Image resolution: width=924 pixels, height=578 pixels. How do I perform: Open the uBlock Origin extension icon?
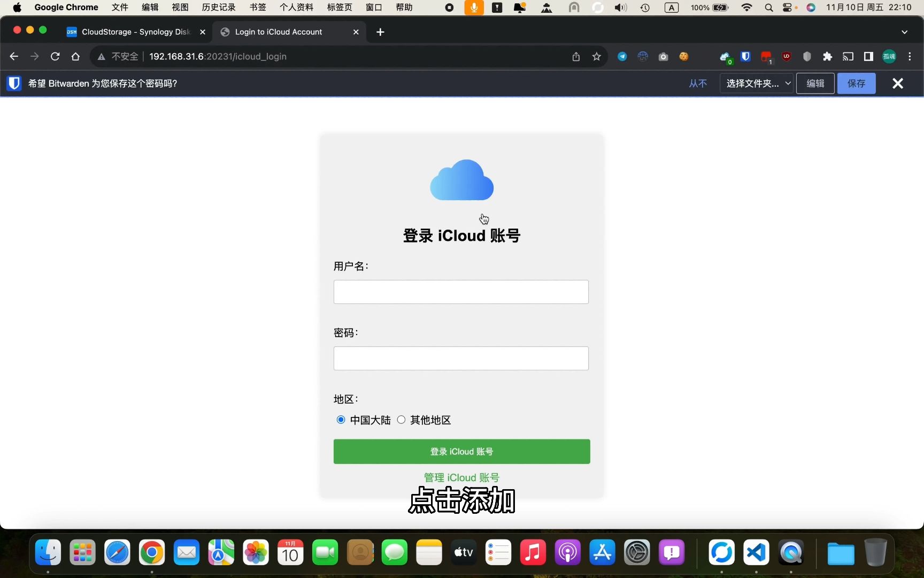[x=787, y=56]
